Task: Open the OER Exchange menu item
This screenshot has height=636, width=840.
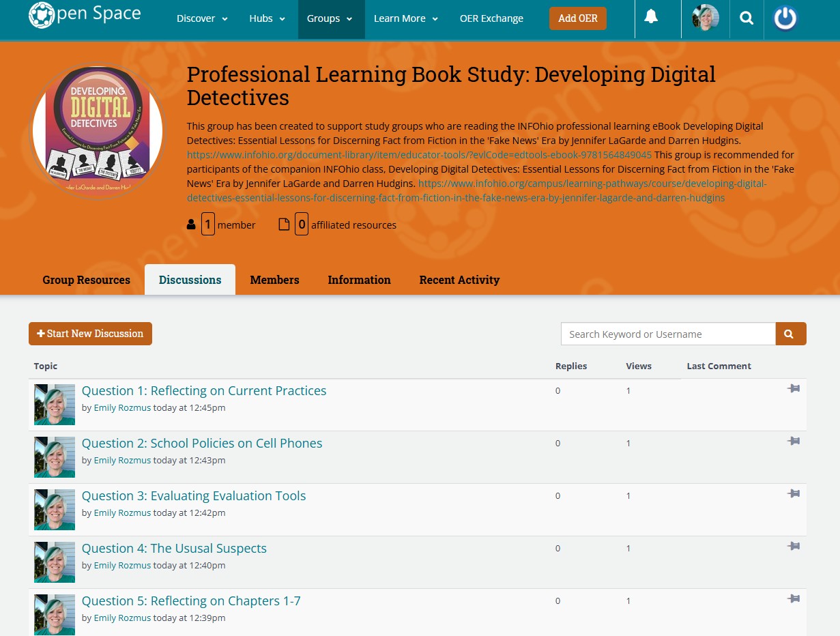Action: click(x=491, y=18)
